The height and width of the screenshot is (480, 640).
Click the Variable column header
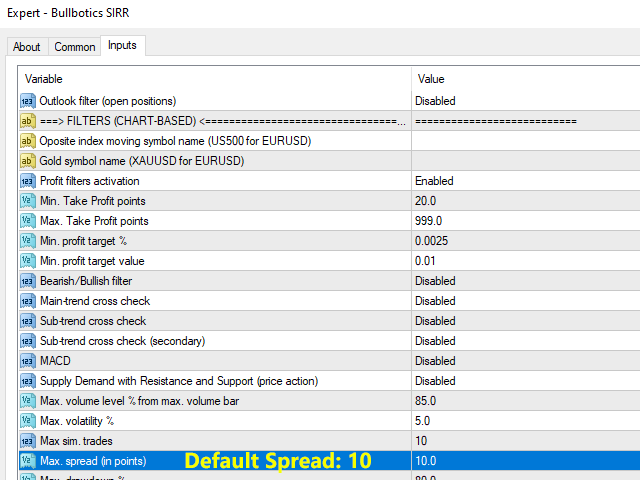point(215,79)
